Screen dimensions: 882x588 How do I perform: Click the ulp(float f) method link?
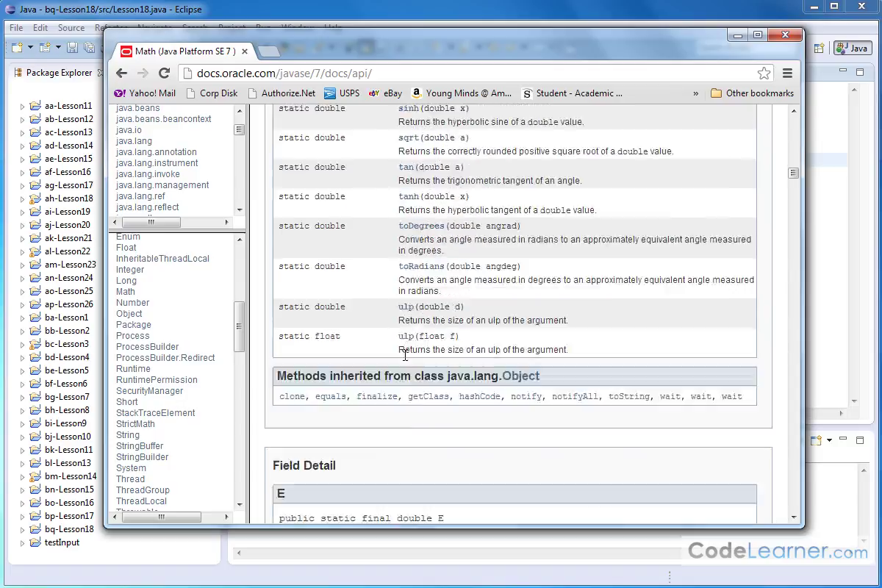[x=405, y=336]
